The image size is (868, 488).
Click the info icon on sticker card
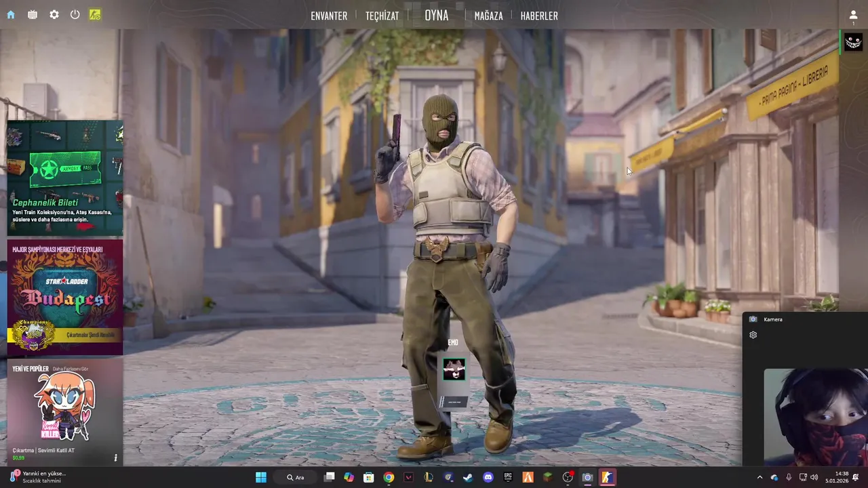[x=115, y=458]
